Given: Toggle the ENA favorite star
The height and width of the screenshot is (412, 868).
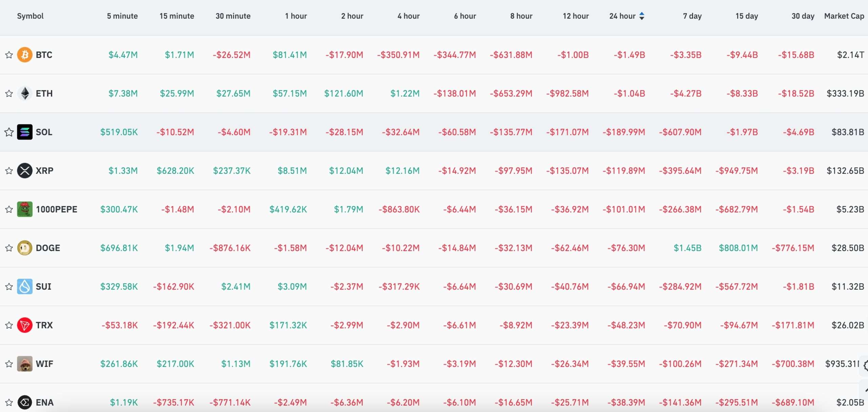Looking at the screenshot, I should tap(9, 402).
